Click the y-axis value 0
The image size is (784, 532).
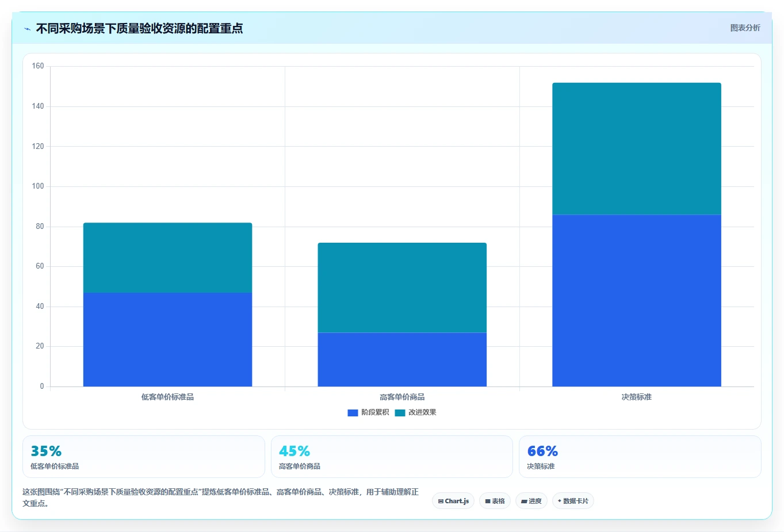[x=42, y=386]
